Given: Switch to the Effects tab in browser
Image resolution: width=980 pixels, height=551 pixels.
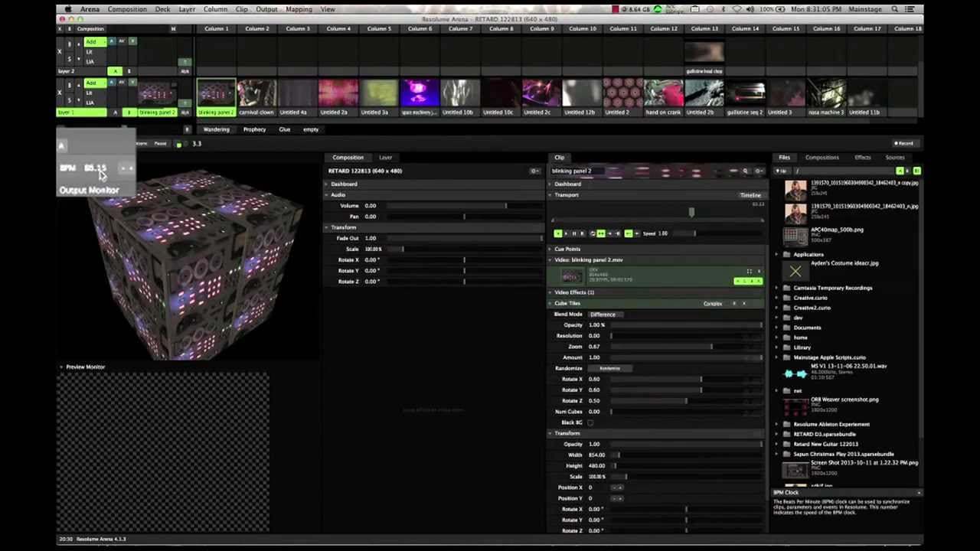Looking at the screenshot, I should pyautogui.click(x=862, y=158).
